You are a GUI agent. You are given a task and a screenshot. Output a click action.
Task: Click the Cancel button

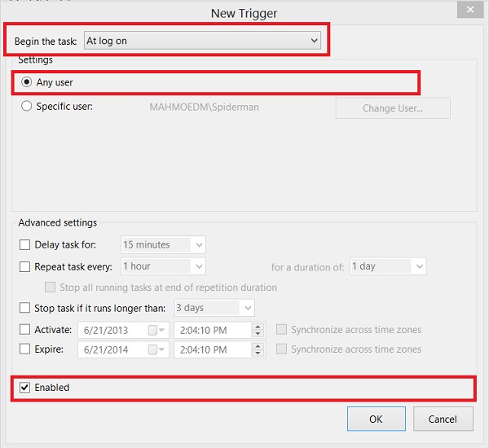[x=443, y=419]
